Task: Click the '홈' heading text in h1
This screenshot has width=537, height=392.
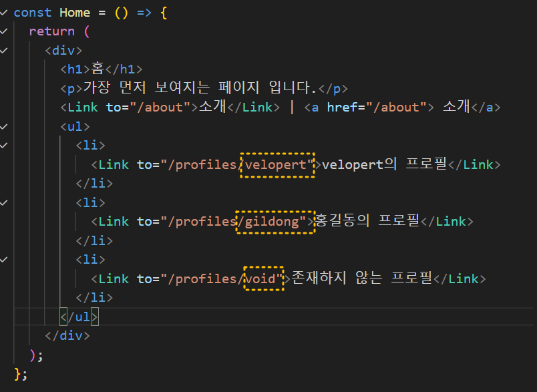Action: click(98, 69)
